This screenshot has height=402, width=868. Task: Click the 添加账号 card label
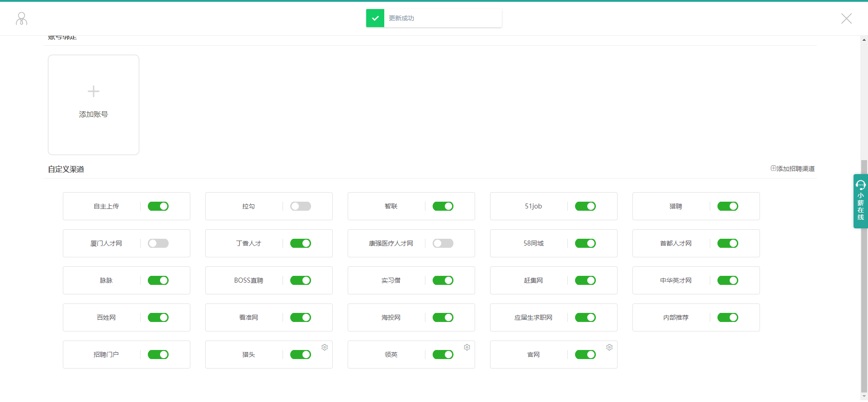94,114
